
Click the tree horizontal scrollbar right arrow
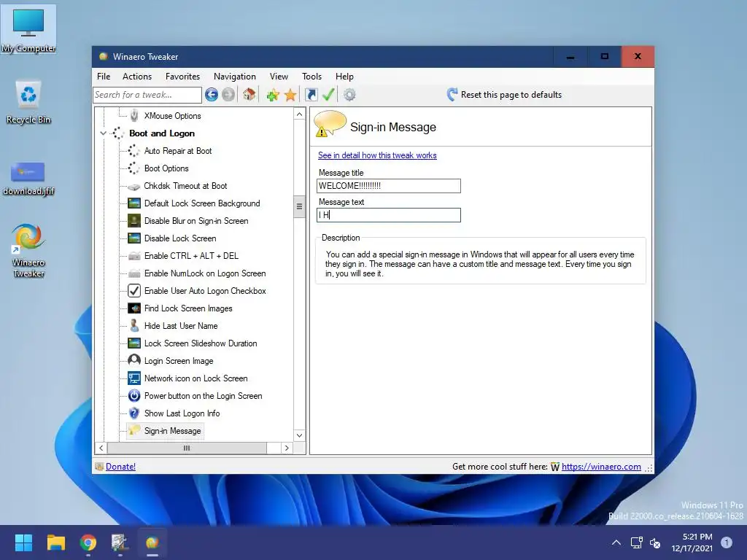[x=286, y=448]
